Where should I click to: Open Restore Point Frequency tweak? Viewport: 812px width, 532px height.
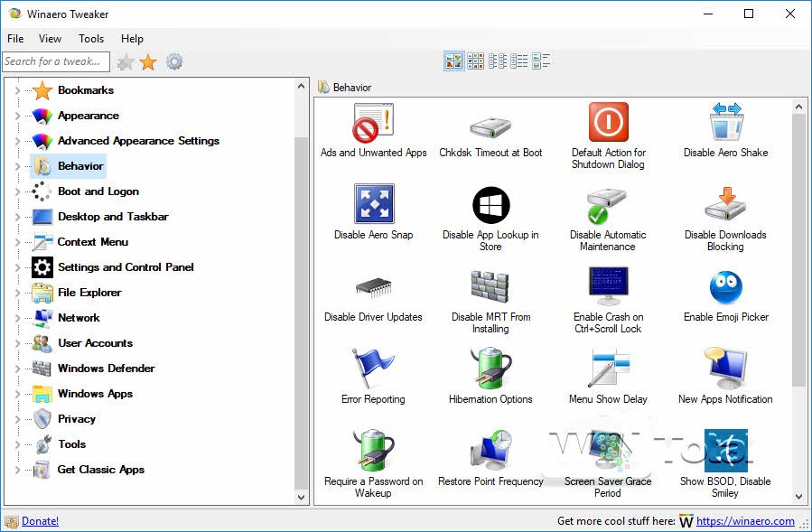click(490, 459)
